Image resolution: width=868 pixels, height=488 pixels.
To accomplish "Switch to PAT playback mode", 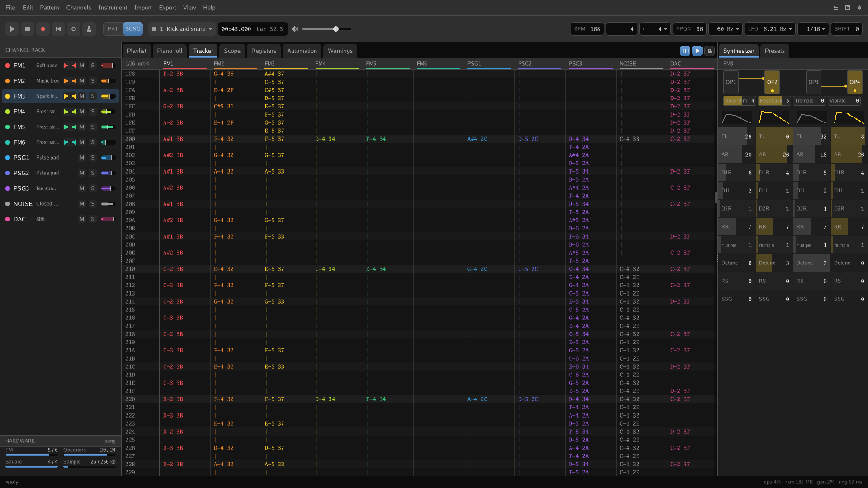I will [x=113, y=29].
